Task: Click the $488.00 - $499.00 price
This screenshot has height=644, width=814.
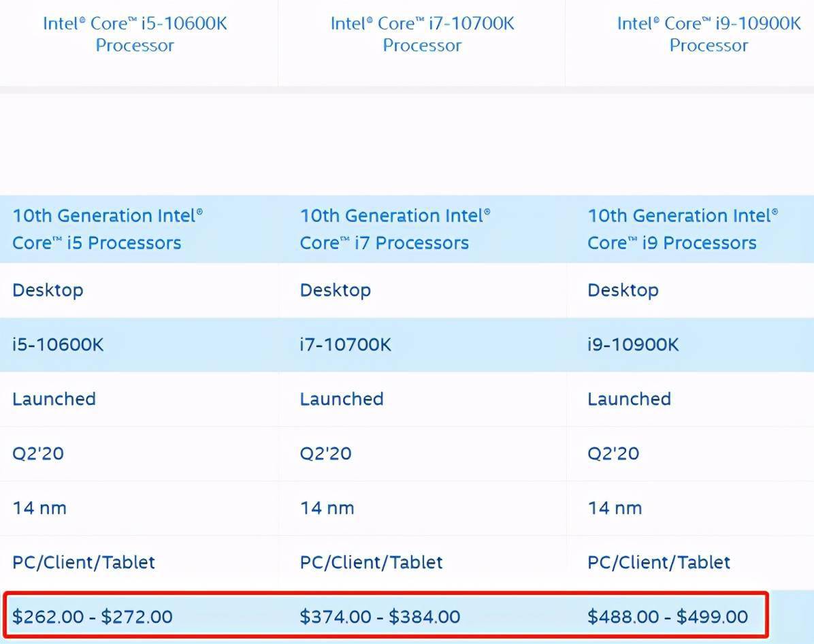Action: 668,617
